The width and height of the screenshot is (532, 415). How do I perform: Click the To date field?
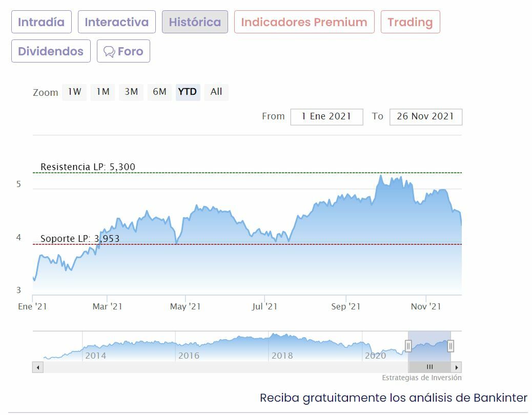coord(425,117)
